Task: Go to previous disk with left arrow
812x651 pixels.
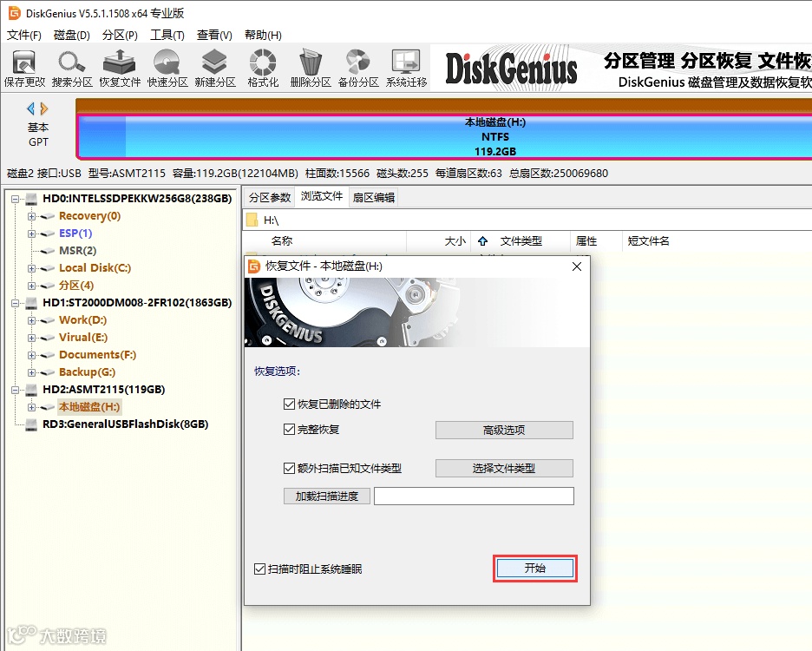Action: [x=31, y=108]
